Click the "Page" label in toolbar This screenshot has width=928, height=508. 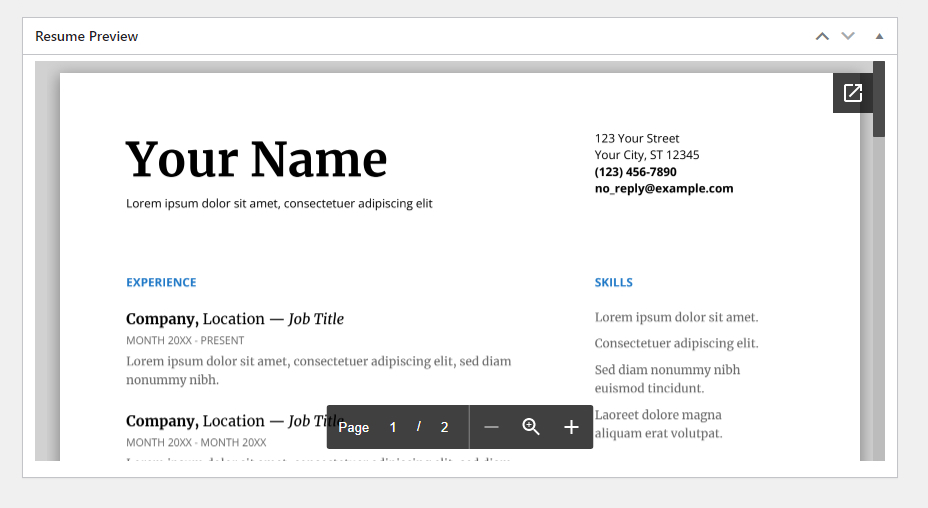354,427
